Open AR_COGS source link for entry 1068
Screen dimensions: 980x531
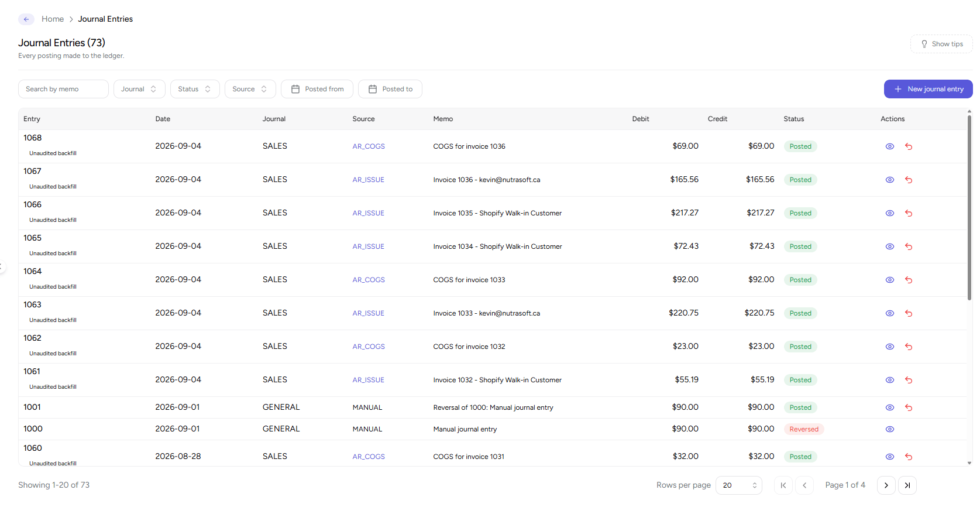tap(369, 146)
